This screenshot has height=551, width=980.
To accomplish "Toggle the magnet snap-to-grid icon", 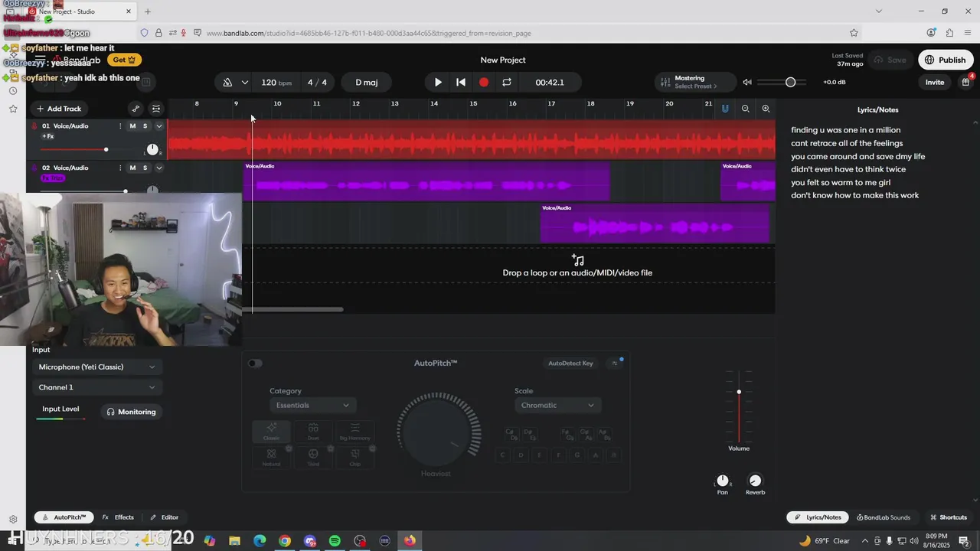I will (x=725, y=109).
